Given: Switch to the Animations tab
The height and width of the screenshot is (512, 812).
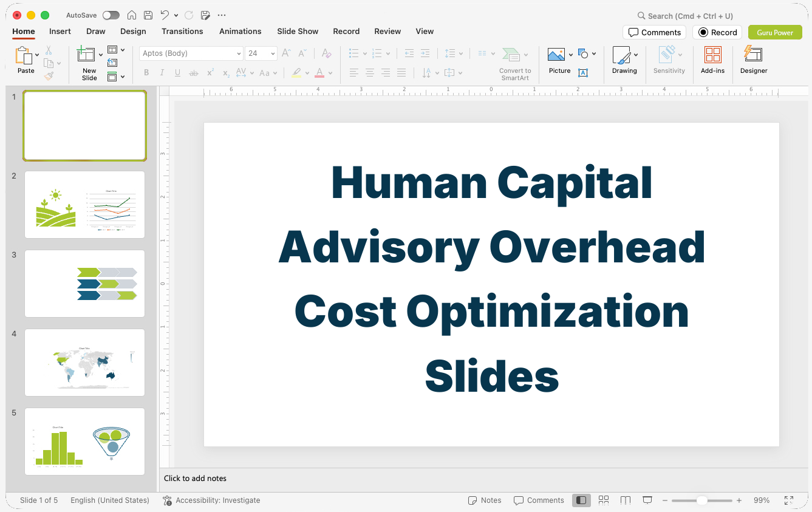Looking at the screenshot, I should (x=241, y=32).
